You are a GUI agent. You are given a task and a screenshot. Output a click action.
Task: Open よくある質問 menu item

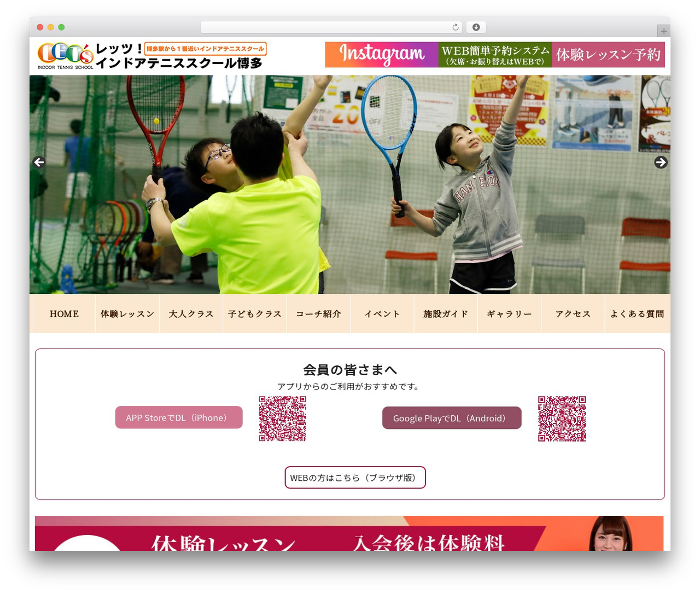click(x=637, y=314)
